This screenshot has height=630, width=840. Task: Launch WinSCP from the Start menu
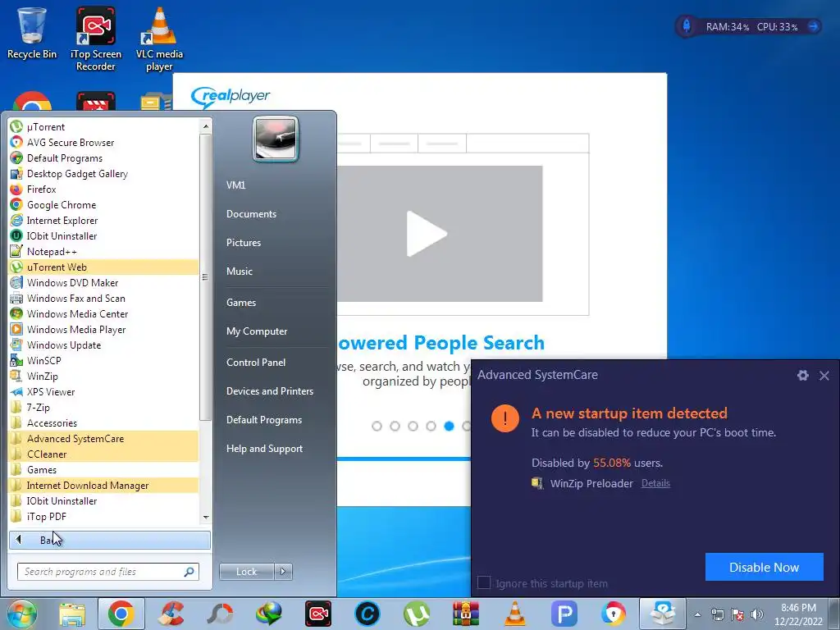[103, 360]
